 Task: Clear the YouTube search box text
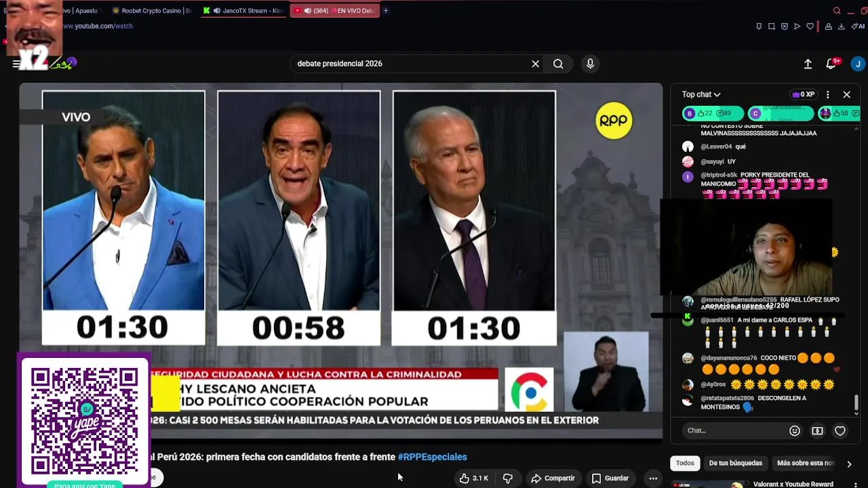(x=535, y=64)
